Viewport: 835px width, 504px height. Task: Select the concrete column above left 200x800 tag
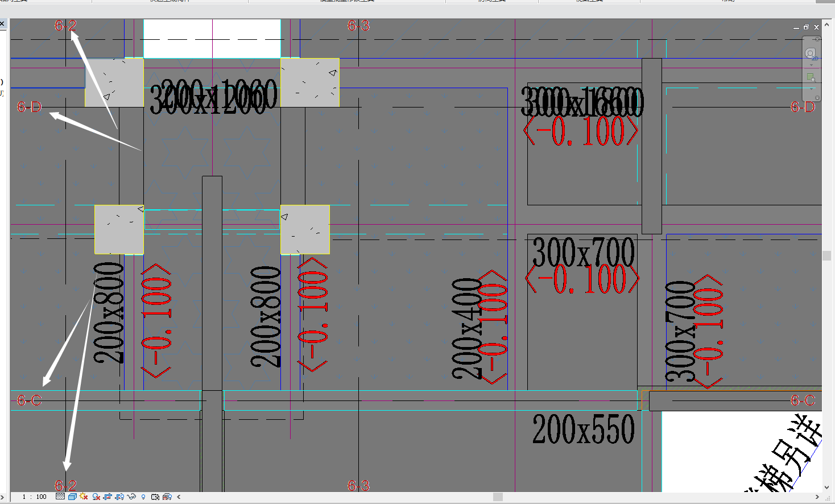point(119,230)
